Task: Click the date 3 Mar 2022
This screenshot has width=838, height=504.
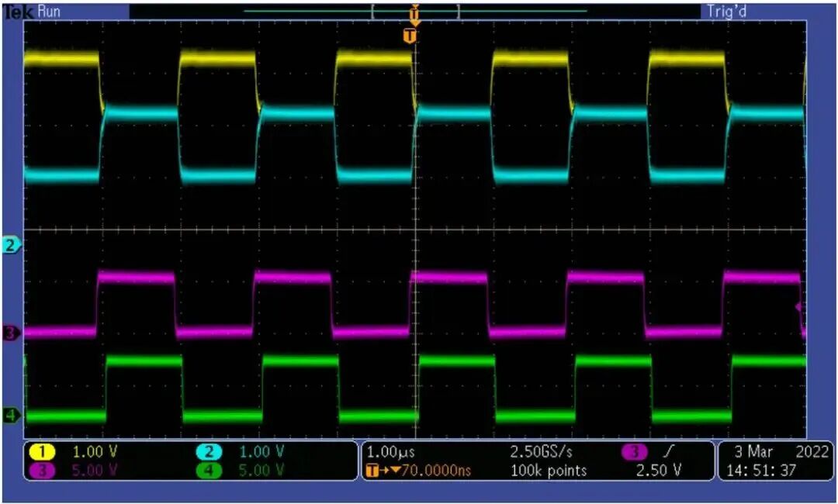Action: coord(781,452)
